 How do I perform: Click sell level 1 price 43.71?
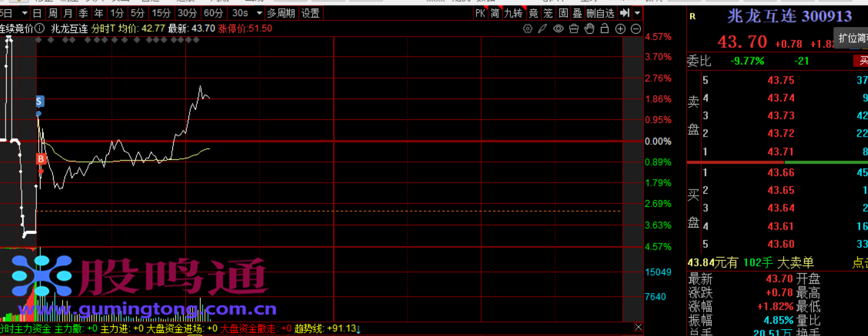point(781,151)
